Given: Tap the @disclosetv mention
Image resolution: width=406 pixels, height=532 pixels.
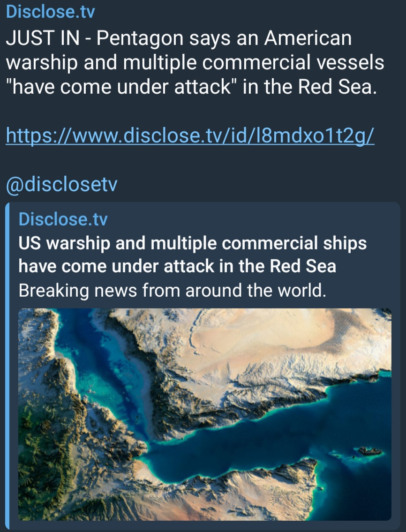Looking at the screenshot, I should point(62,184).
